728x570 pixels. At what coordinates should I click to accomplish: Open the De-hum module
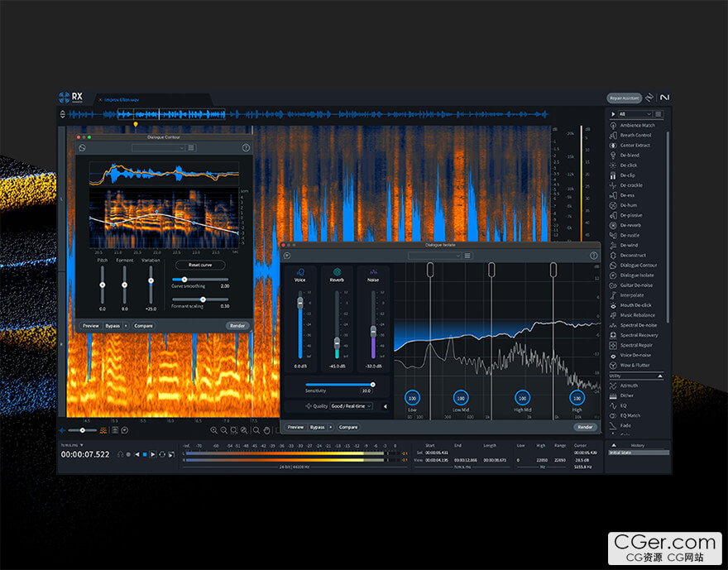coord(630,205)
